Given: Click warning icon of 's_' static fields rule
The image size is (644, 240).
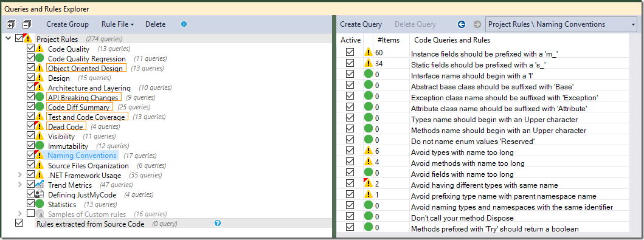Looking at the screenshot, I should tap(369, 64).
